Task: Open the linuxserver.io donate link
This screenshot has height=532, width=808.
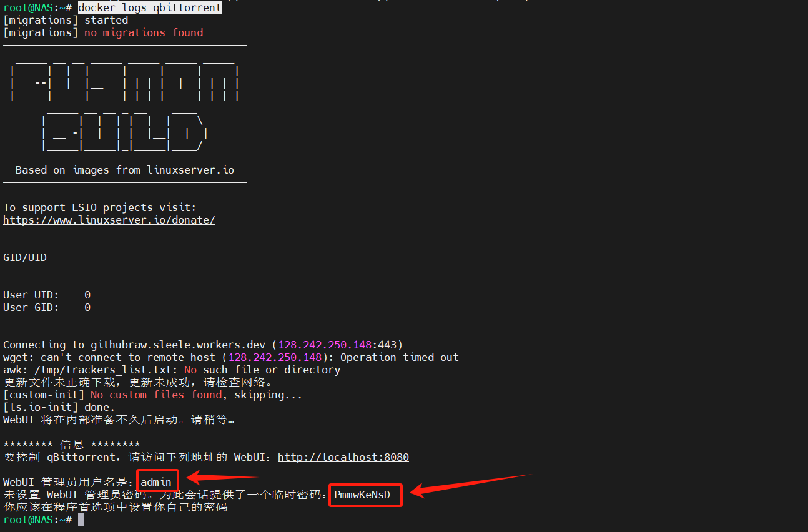Action: (x=109, y=220)
